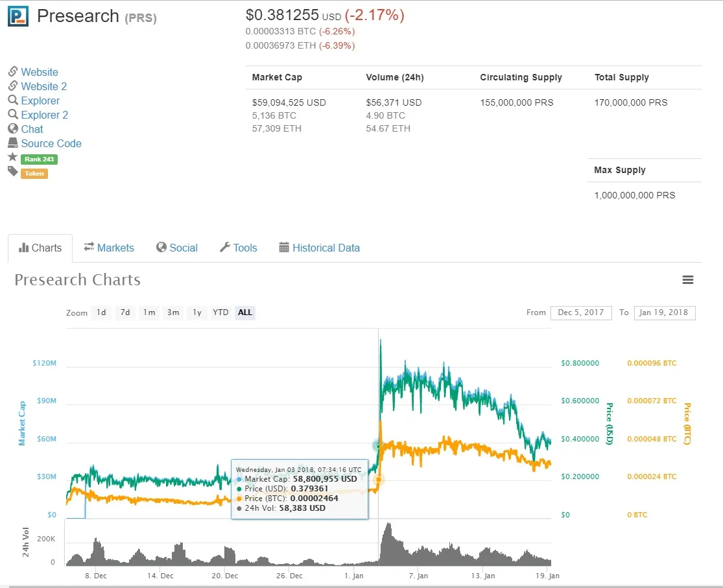The height and width of the screenshot is (588, 723).
Task: Click the 1,000,000,000 PRS max supply value
Action: pos(634,195)
